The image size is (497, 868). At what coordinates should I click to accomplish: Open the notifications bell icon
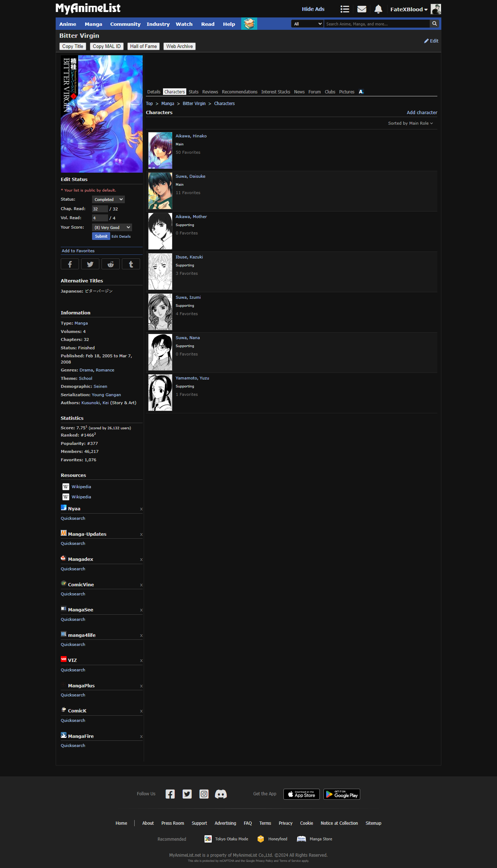tap(378, 9)
